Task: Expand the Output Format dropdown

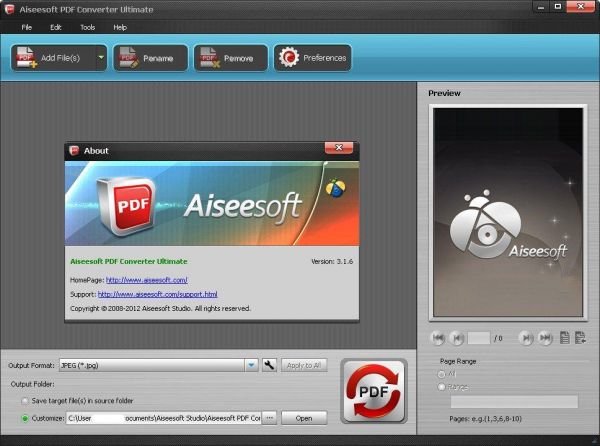Action: pos(251,365)
